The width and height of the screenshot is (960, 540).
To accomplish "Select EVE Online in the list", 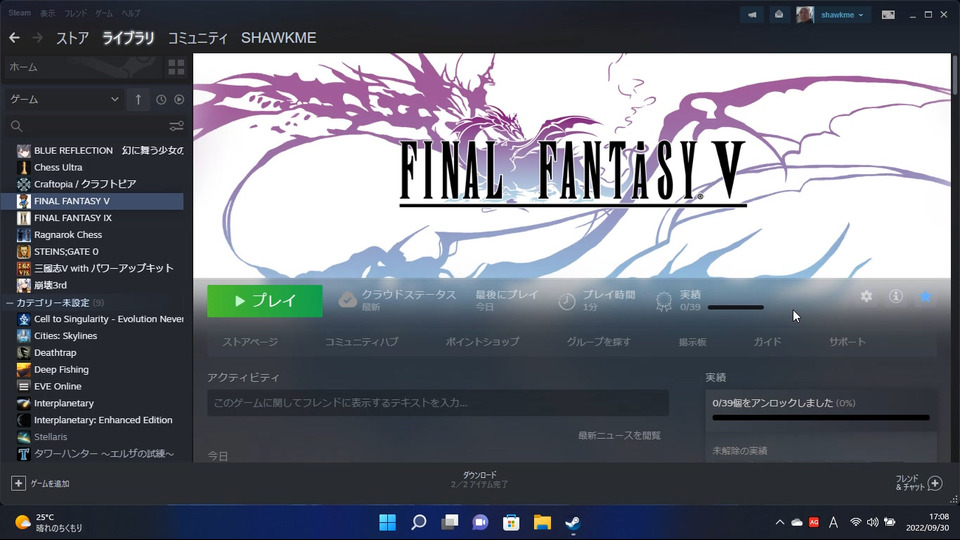I will click(58, 386).
